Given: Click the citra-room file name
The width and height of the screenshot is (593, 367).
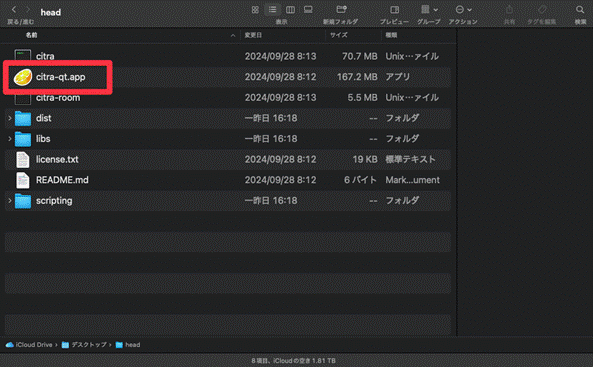Looking at the screenshot, I should (x=58, y=98).
